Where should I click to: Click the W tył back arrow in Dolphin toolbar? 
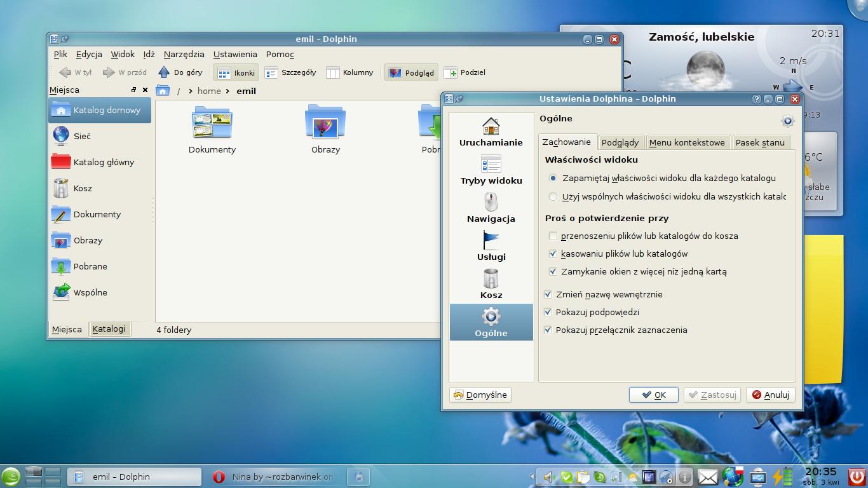pyautogui.click(x=75, y=72)
